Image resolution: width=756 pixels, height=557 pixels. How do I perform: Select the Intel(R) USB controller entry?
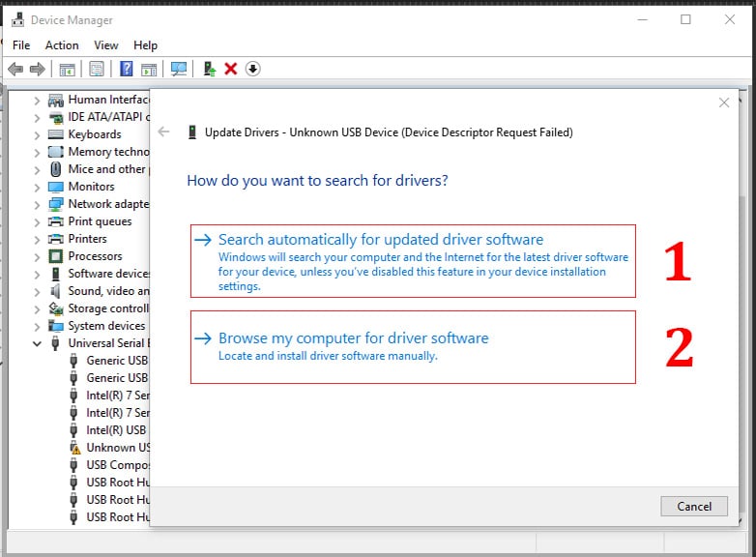point(116,430)
